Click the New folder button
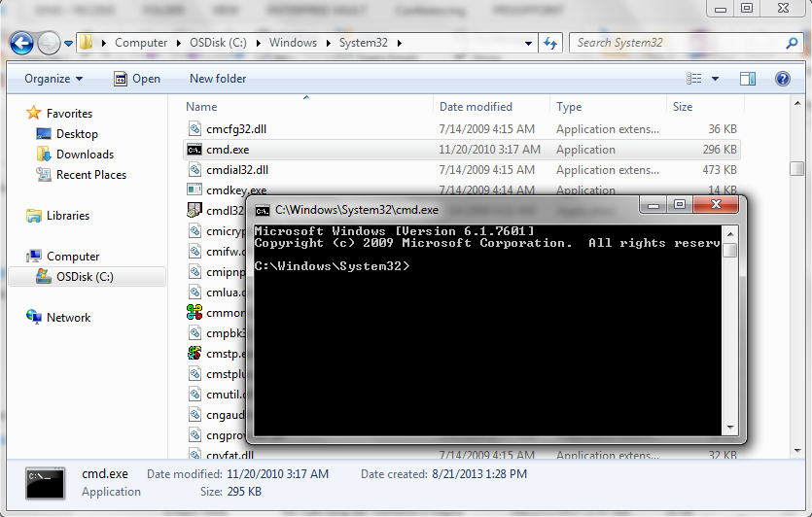Screen dimensions: 812x517 (x=218, y=79)
